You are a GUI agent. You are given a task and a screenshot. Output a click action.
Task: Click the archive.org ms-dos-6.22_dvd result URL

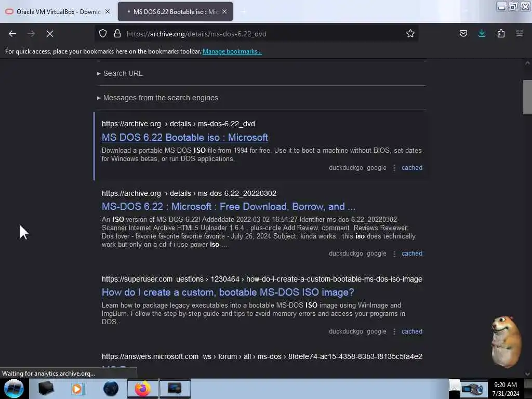tap(179, 124)
